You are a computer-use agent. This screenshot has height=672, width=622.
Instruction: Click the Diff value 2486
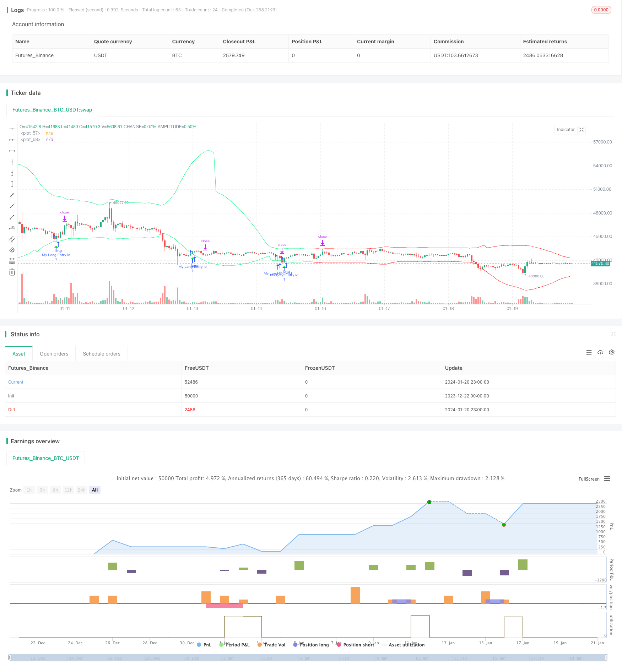point(190,410)
